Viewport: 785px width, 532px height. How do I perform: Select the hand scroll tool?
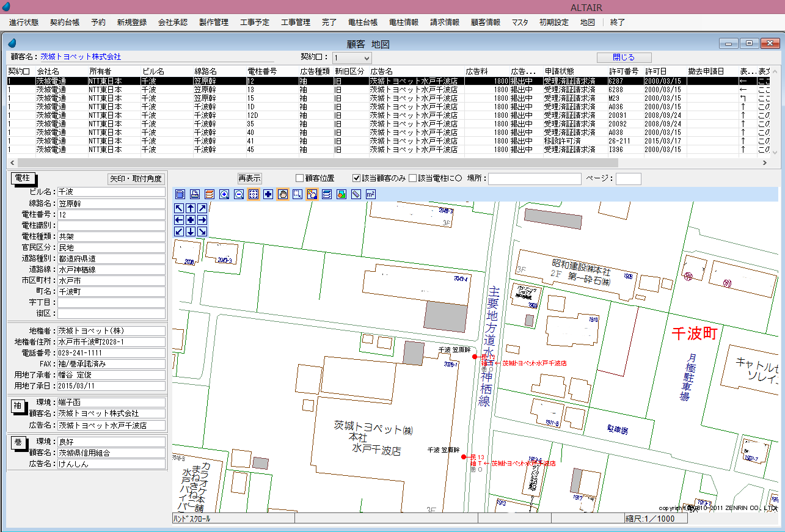pos(283,194)
